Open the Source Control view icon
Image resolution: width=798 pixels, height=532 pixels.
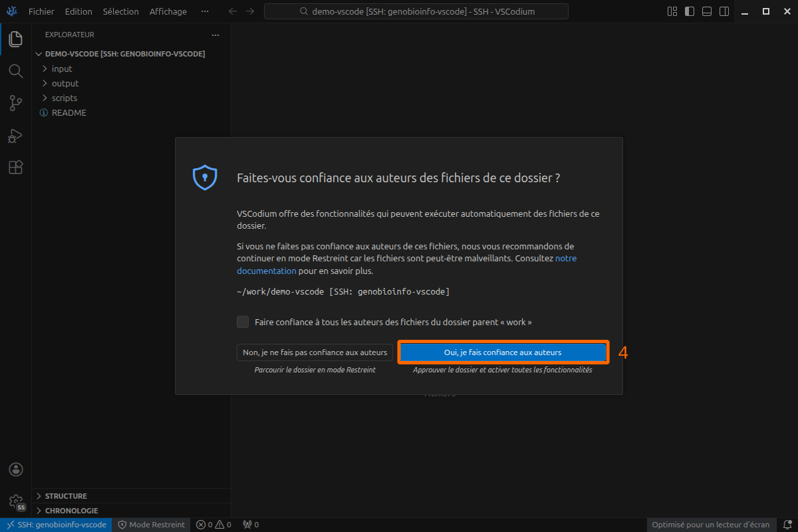[15, 103]
